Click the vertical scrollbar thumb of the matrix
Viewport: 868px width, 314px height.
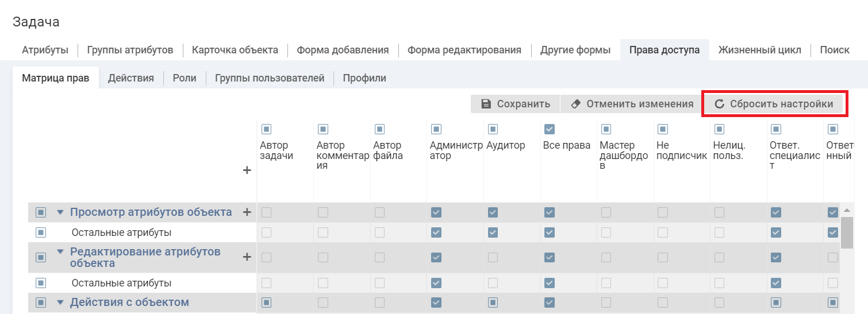point(846,232)
